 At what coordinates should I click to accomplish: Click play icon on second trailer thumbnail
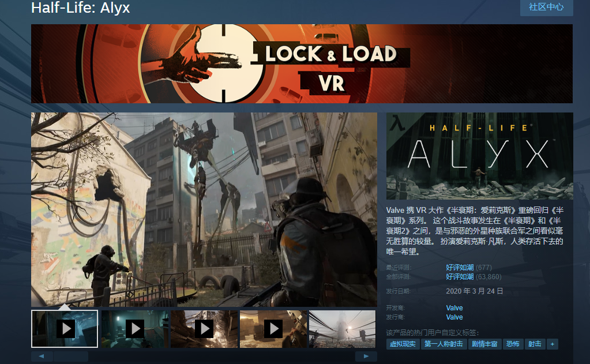point(135,329)
